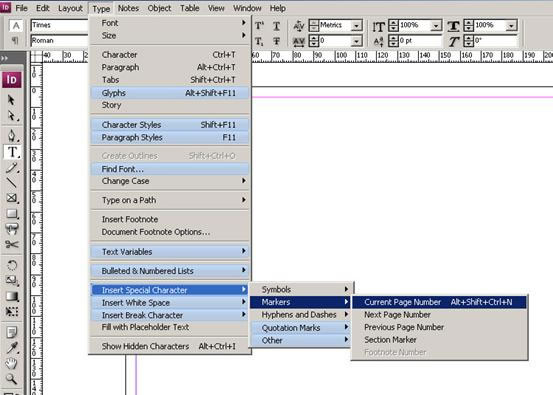Open Character Styles panel entry
Screen dimensions: 553x395
coord(170,125)
